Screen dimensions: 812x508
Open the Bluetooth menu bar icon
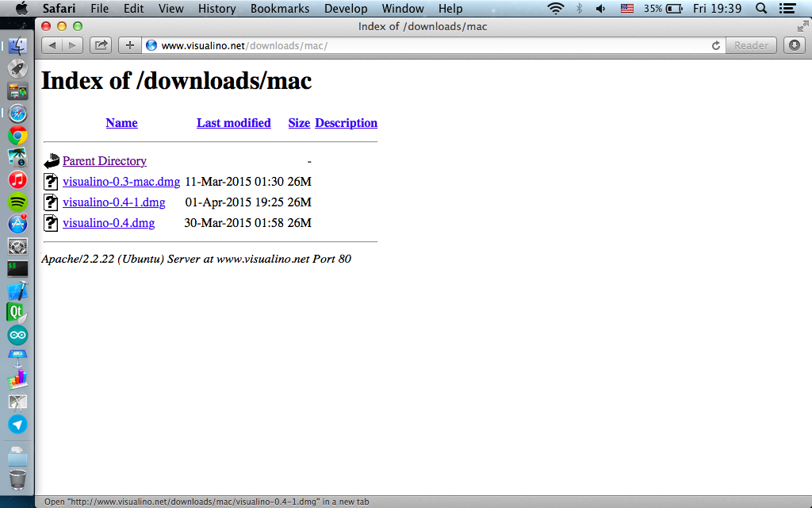(580, 8)
